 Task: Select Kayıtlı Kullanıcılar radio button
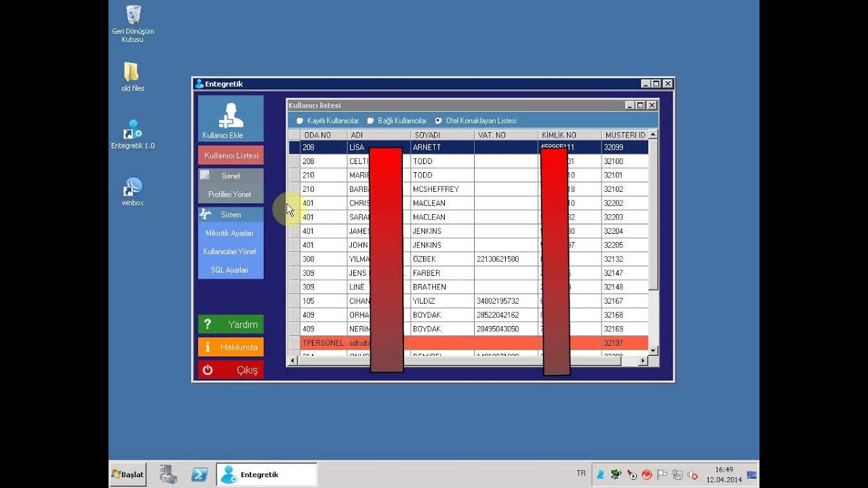click(x=300, y=121)
